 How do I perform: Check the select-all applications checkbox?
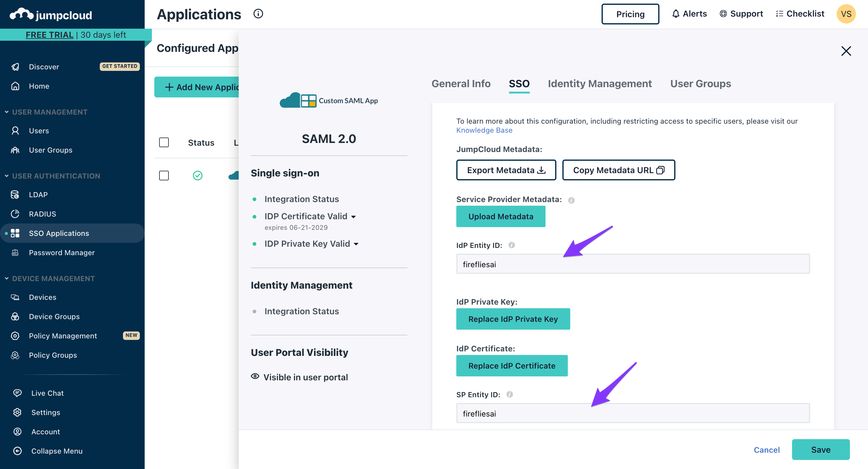pyautogui.click(x=164, y=143)
